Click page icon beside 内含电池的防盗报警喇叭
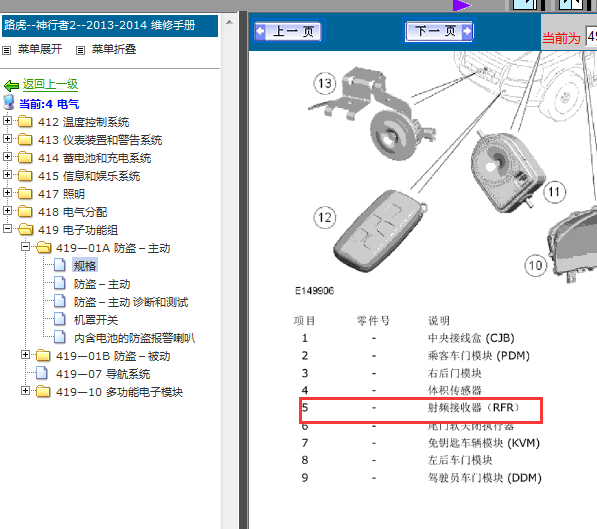The height and width of the screenshot is (529, 597). (x=59, y=337)
